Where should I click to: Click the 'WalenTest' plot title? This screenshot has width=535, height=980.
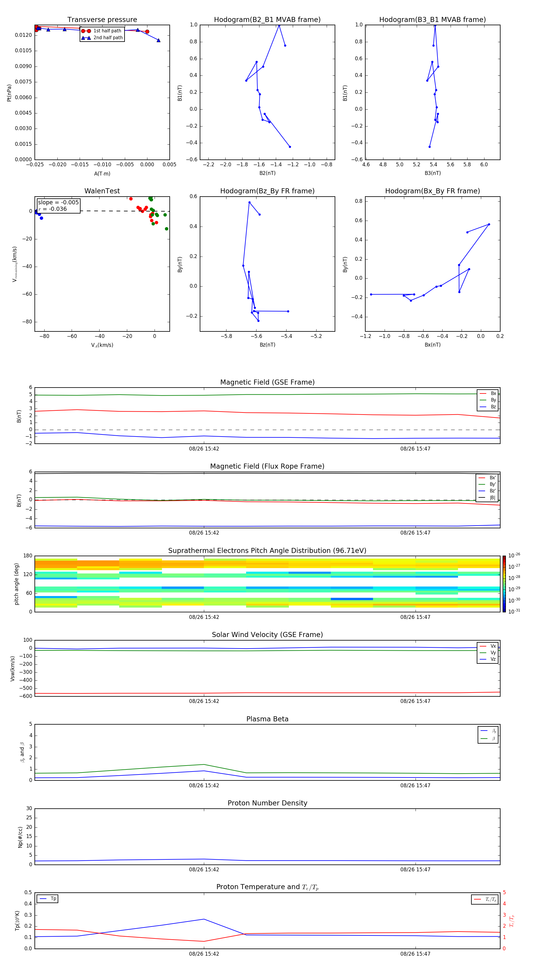pos(102,191)
